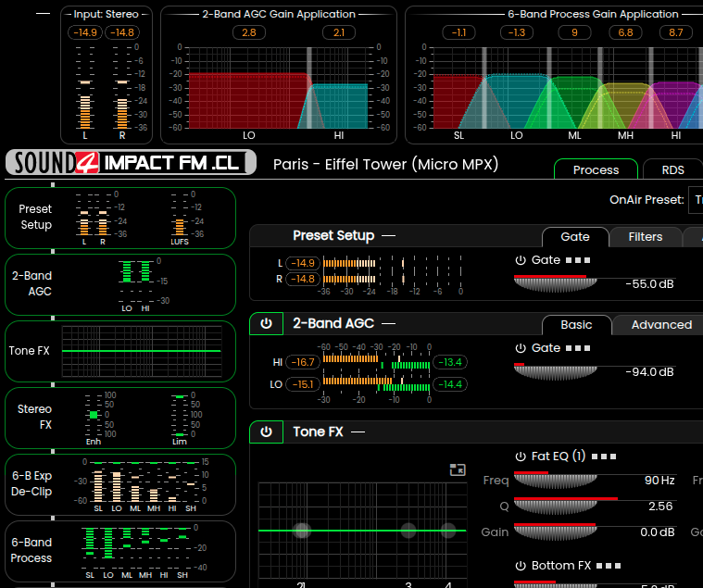Adjust the Preset Setup Gate -55.0 dB slider
This screenshot has width=703, height=588.
[556, 283]
